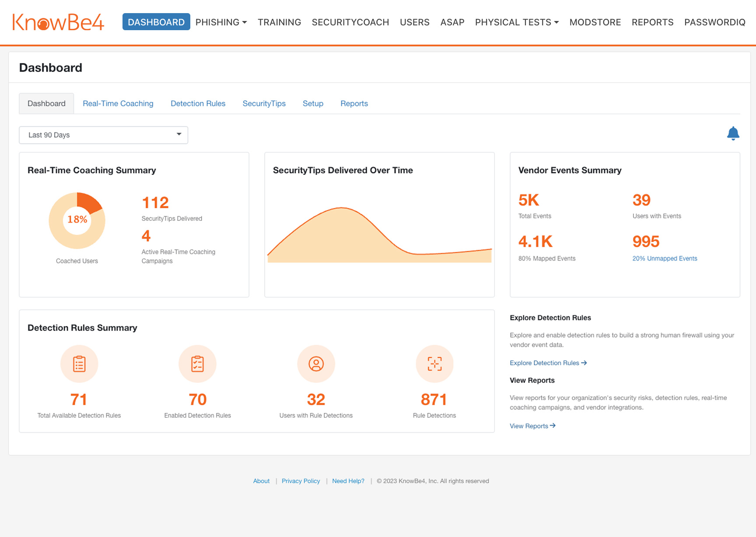Open the Privacy Policy page
Viewport: 756px width, 537px height.
click(301, 481)
